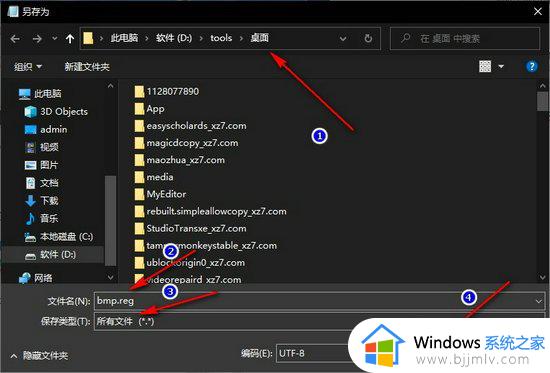Select the StudioTransxe_xz7.com folder
The width and height of the screenshot is (550, 373).
(190, 229)
